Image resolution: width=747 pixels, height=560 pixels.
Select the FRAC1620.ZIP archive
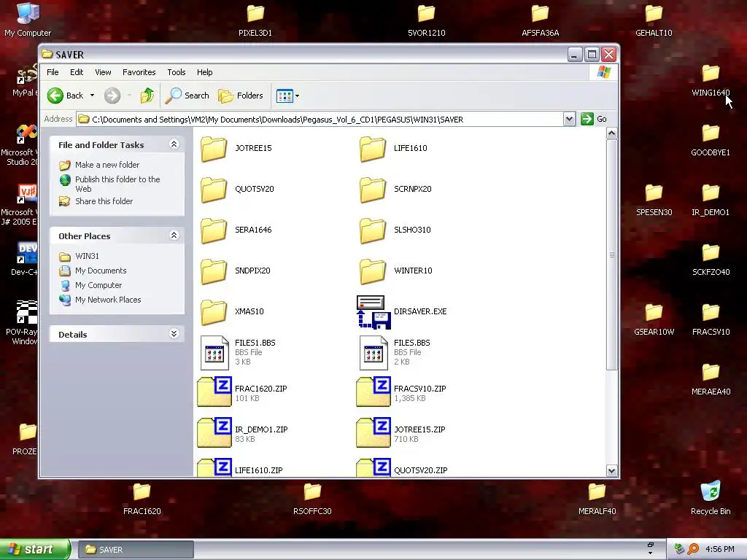point(242,392)
